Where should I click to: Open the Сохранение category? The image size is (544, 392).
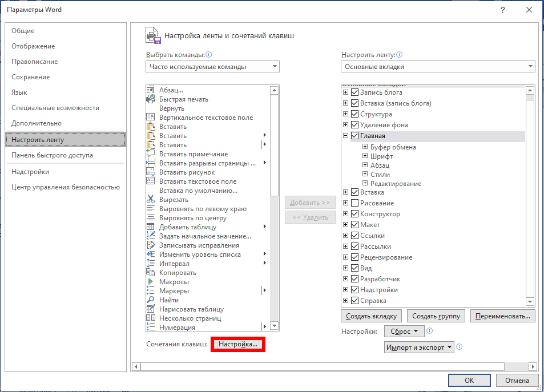pyautogui.click(x=66, y=77)
